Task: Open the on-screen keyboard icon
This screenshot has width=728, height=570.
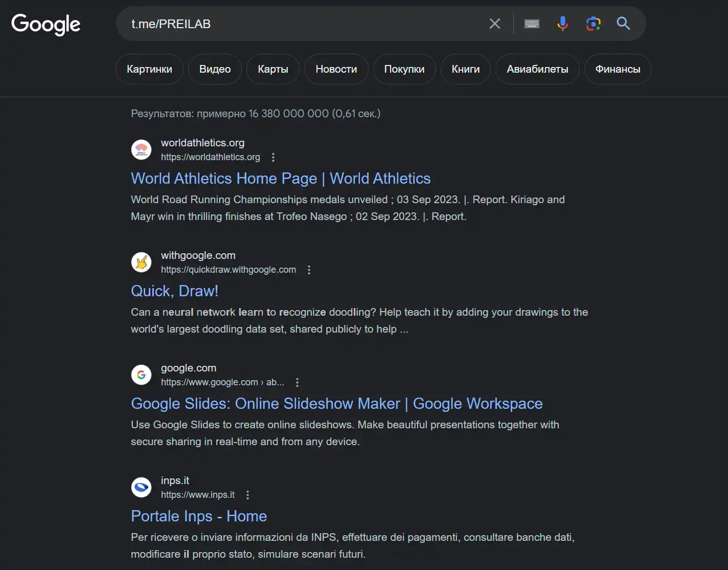Action: (x=532, y=24)
